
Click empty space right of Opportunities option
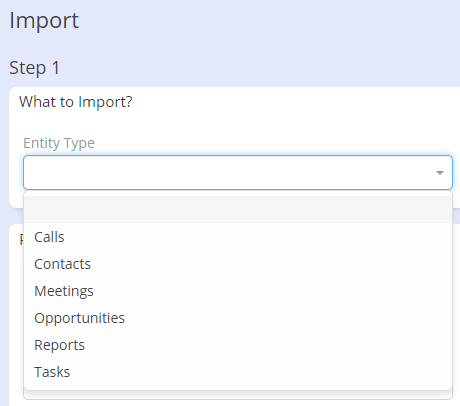pos(287,318)
